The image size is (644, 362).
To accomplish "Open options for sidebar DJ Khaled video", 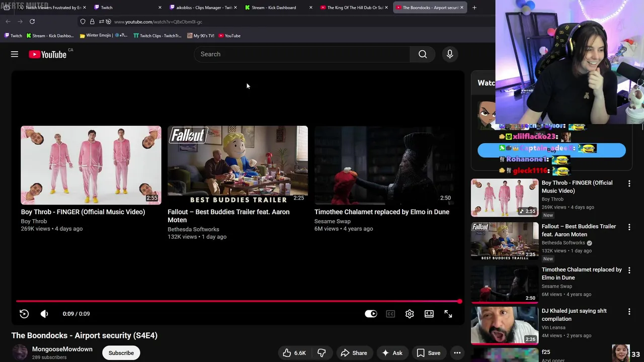I will 629,312.
